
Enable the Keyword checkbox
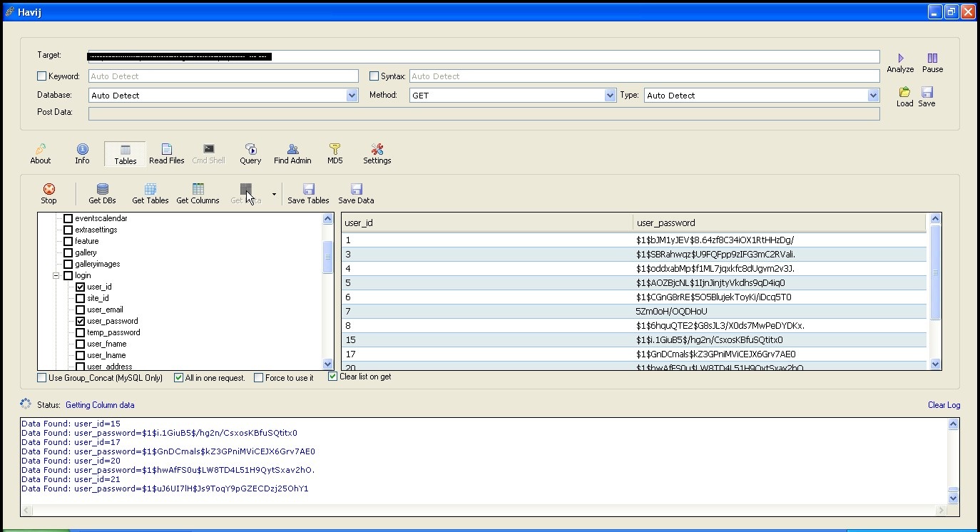[x=41, y=76]
